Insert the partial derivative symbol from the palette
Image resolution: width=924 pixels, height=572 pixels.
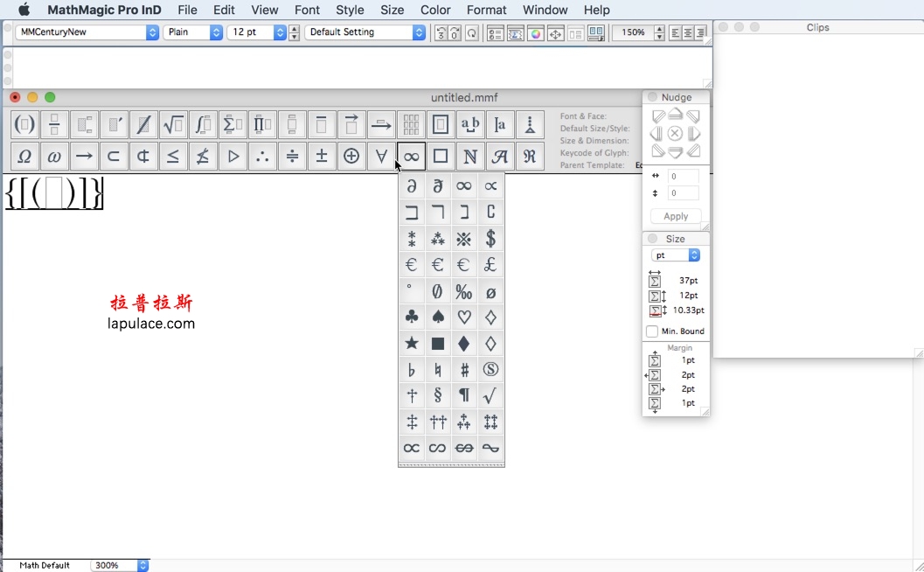tap(411, 185)
